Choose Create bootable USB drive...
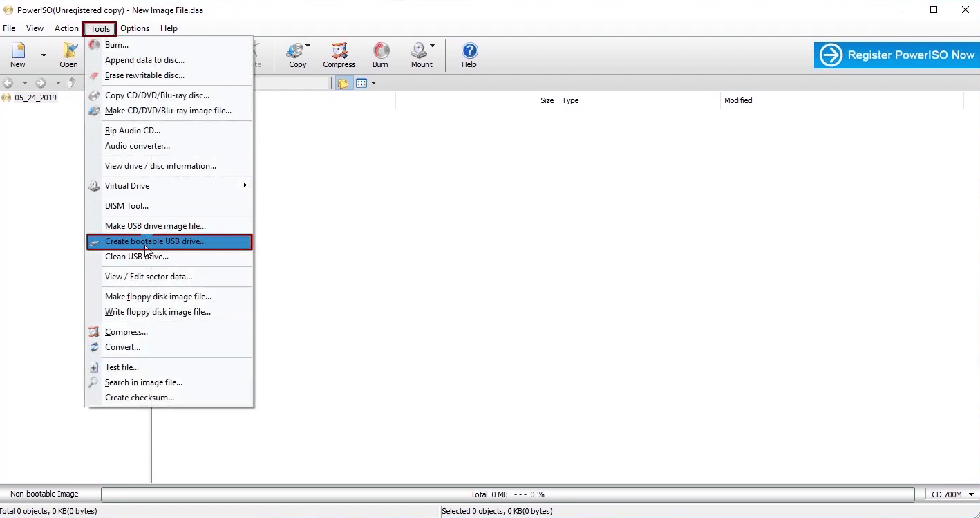Image resolution: width=980 pixels, height=518 pixels. 169,241
